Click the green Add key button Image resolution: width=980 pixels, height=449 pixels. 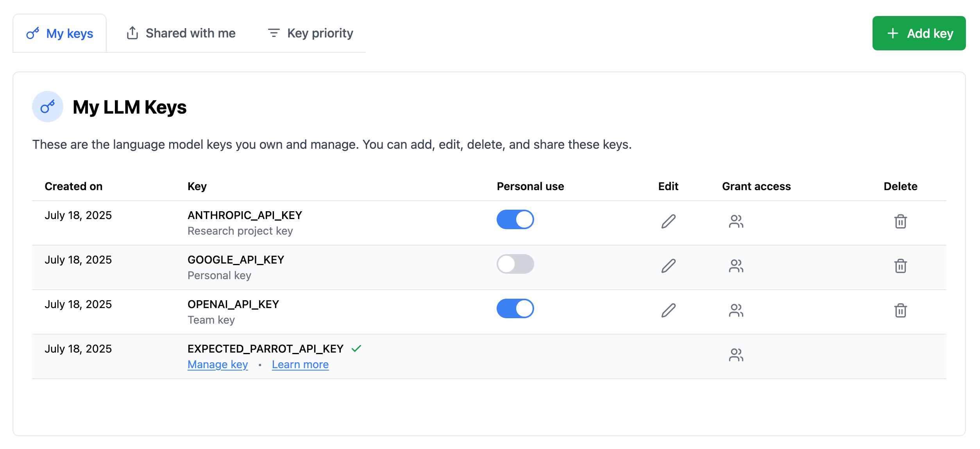pos(919,33)
